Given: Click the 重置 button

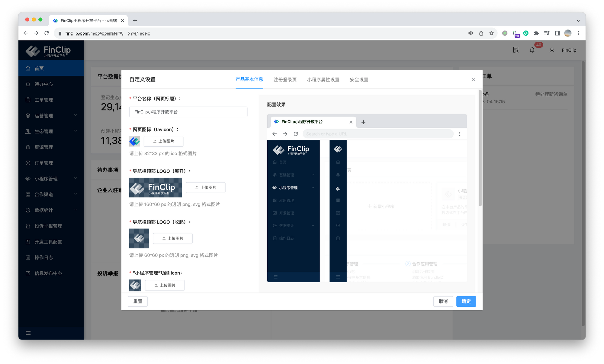Looking at the screenshot, I should click(x=138, y=301).
